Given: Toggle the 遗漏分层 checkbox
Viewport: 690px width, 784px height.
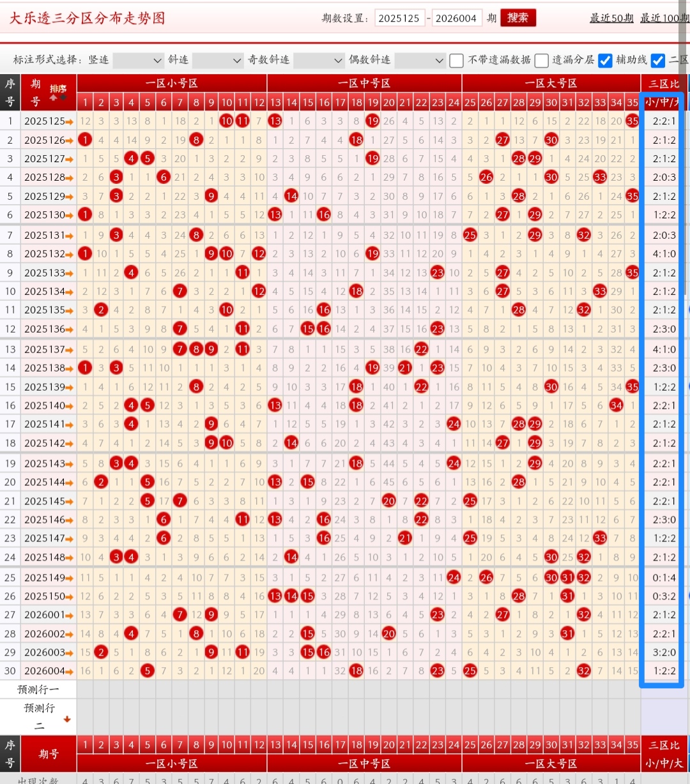Looking at the screenshot, I should [542, 60].
